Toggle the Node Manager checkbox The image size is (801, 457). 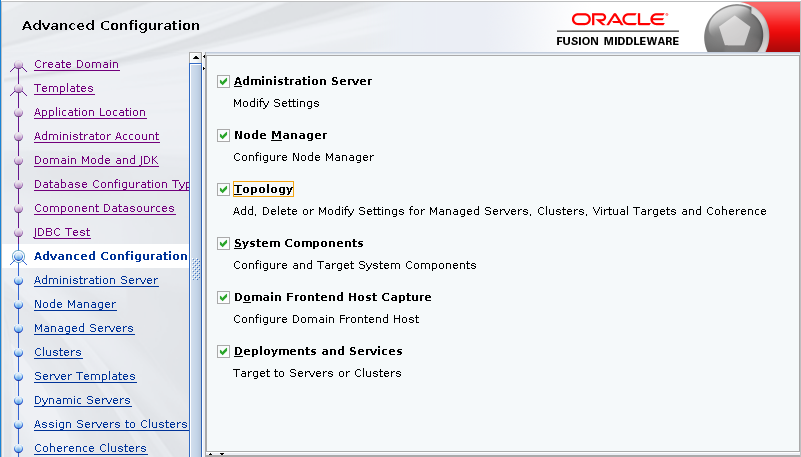pyautogui.click(x=224, y=135)
